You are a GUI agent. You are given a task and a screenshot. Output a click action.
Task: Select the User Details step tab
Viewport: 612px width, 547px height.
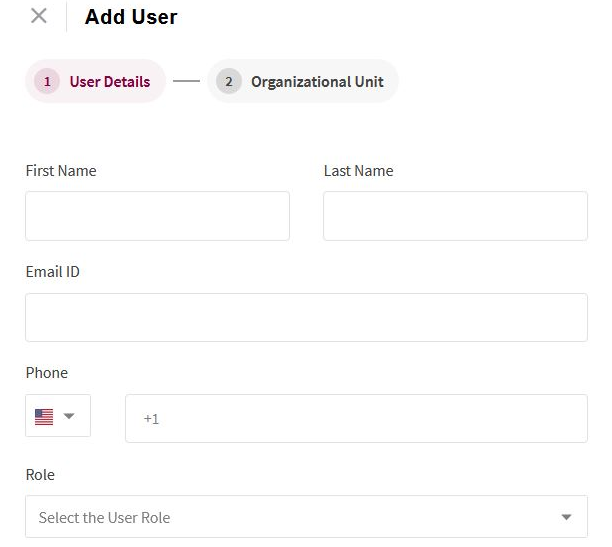pos(95,81)
